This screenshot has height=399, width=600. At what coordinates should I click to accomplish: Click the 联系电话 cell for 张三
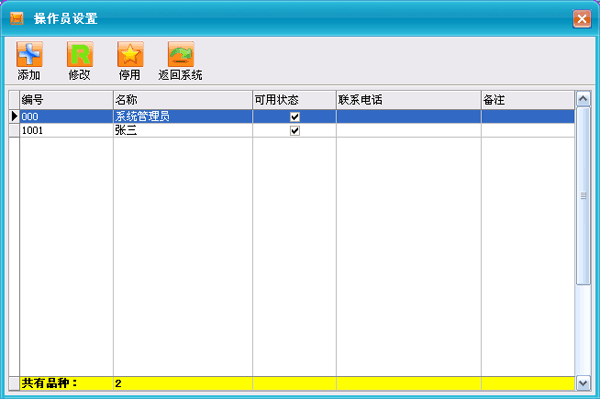click(x=409, y=130)
